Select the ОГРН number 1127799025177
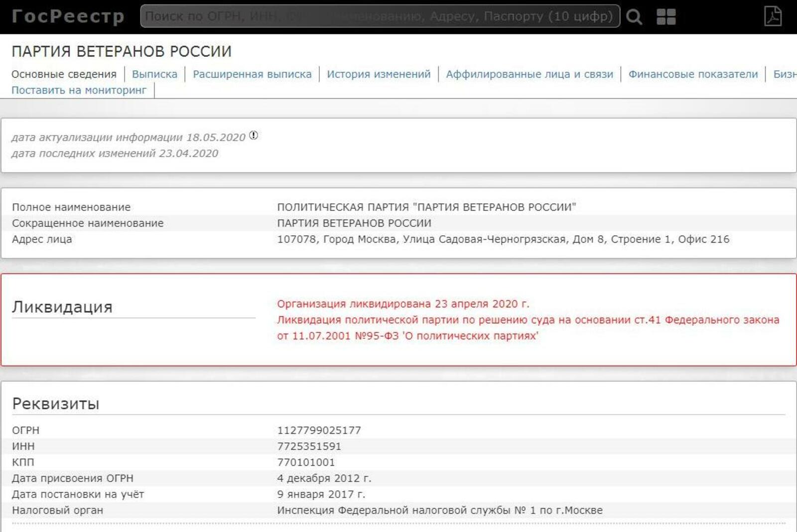The width and height of the screenshot is (797, 532). (319, 430)
